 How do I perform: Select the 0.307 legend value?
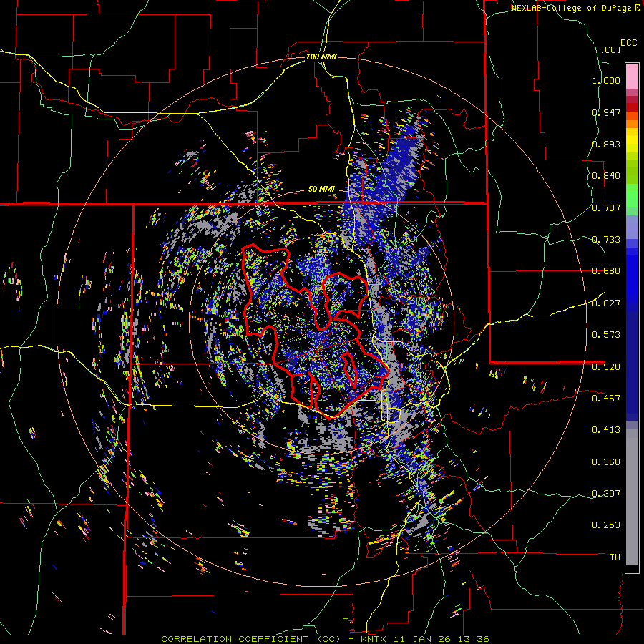606,493
